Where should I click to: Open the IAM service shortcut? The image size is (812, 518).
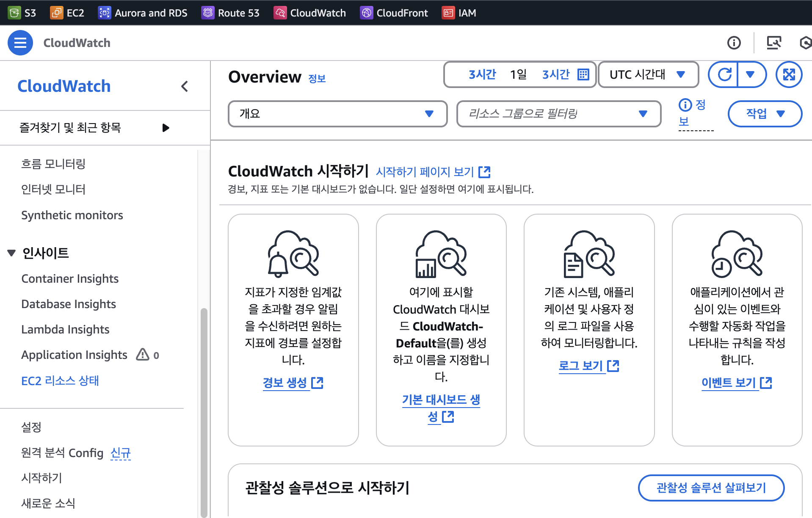click(458, 13)
